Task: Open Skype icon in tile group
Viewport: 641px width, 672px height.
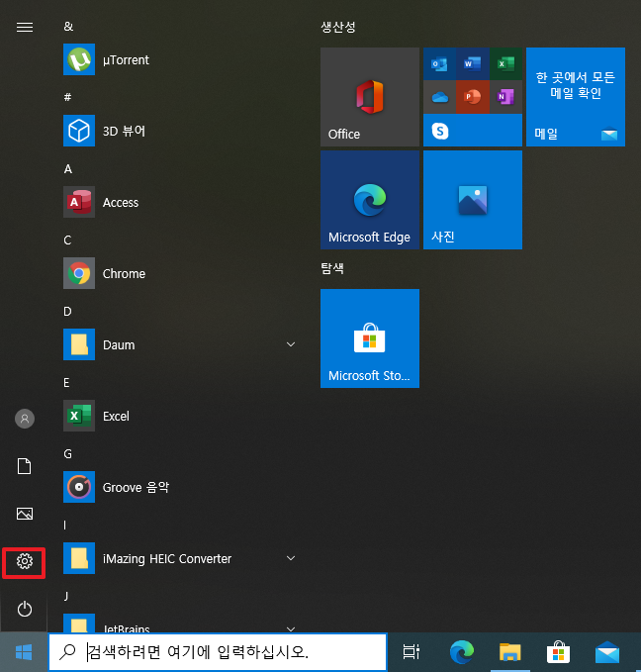Action: pos(440,131)
